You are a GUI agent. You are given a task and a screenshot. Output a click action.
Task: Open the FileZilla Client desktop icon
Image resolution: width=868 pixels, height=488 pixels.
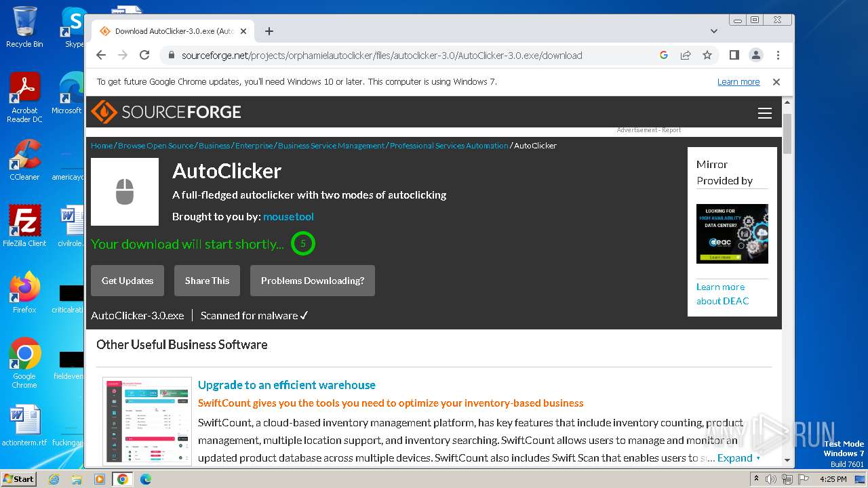[24, 226]
